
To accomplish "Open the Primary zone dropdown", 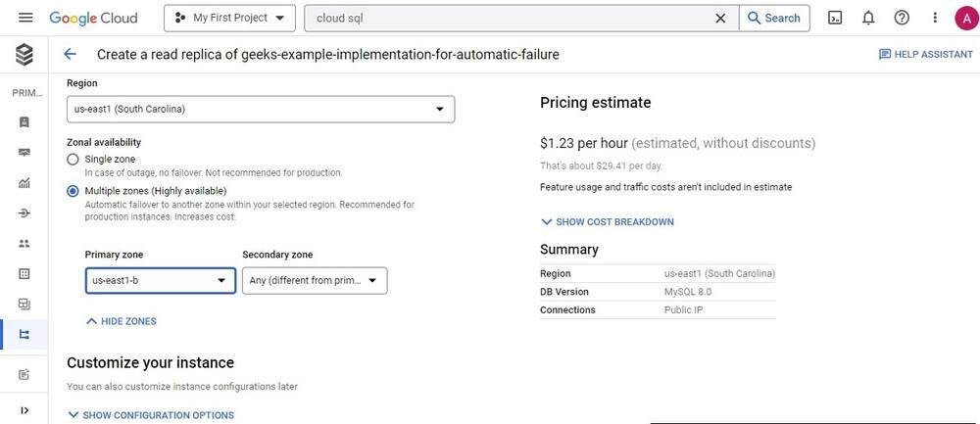I will [161, 281].
